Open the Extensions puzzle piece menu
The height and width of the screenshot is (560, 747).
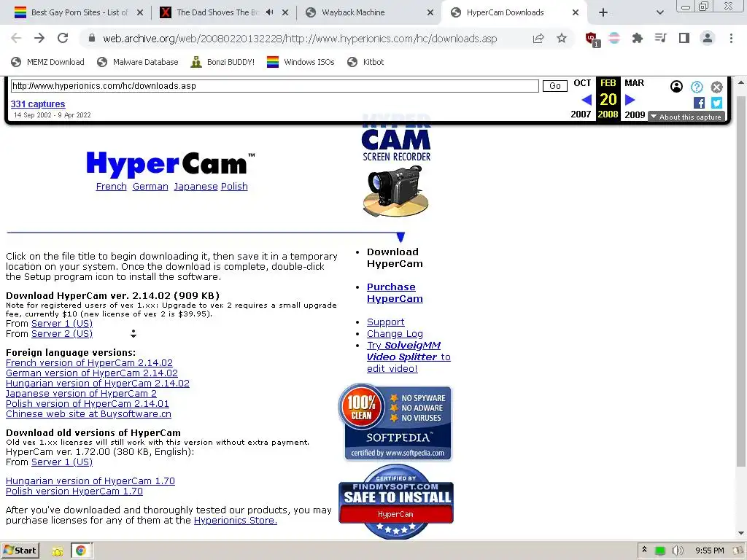coord(637,38)
